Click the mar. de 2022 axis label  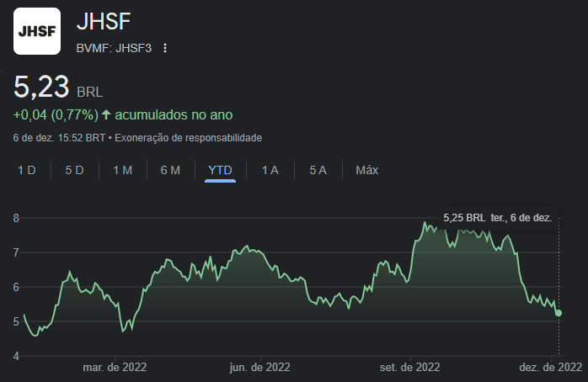tap(115, 367)
